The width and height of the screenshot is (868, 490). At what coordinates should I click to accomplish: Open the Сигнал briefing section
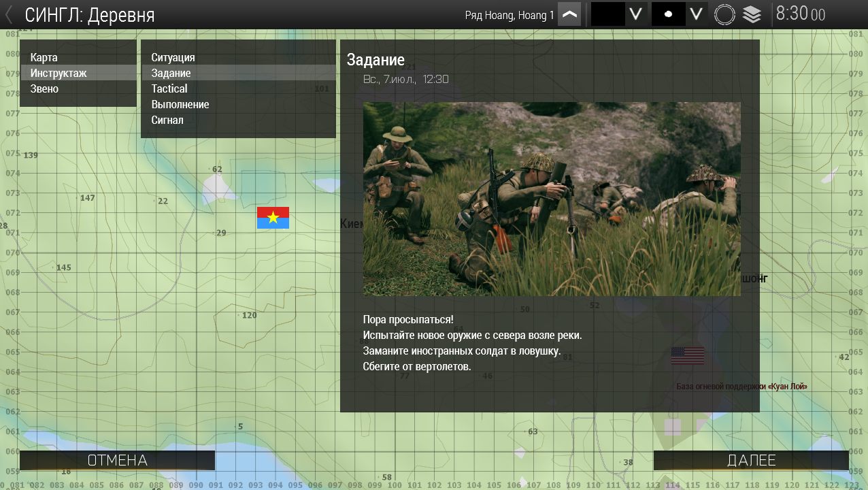pos(238,120)
